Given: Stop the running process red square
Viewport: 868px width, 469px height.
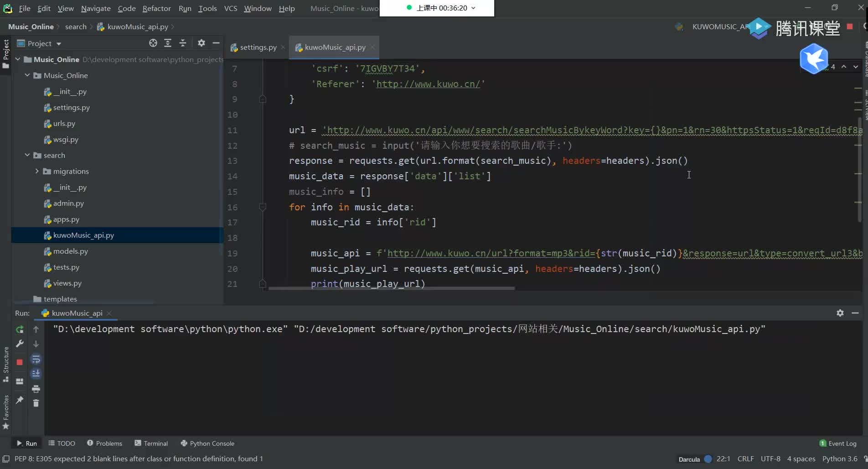Looking at the screenshot, I should (x=20, y=362).
